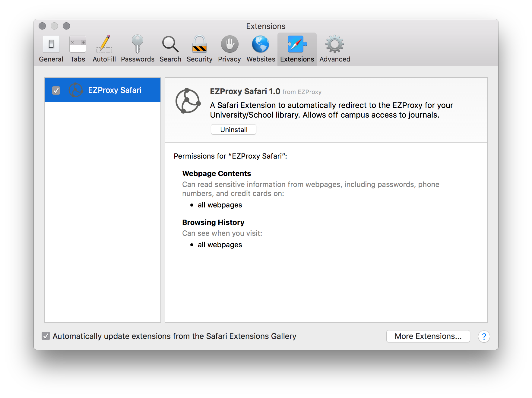Viewport: 532px width, 398px height.
Task: Click the sensitive information warning text
Action: pos(311,189)
